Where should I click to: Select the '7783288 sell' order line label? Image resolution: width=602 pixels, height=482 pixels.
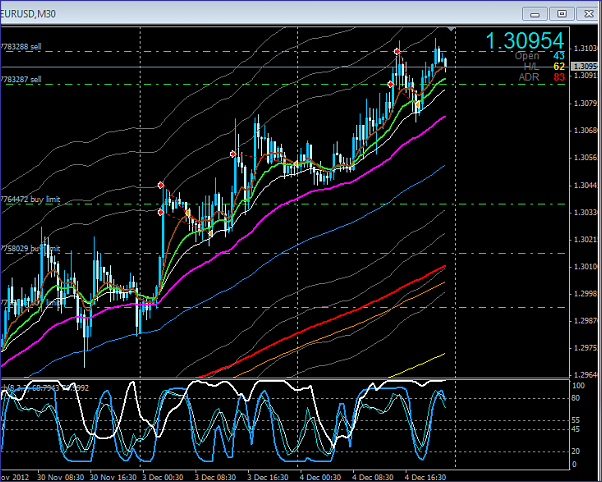click(x=21, y=47)
